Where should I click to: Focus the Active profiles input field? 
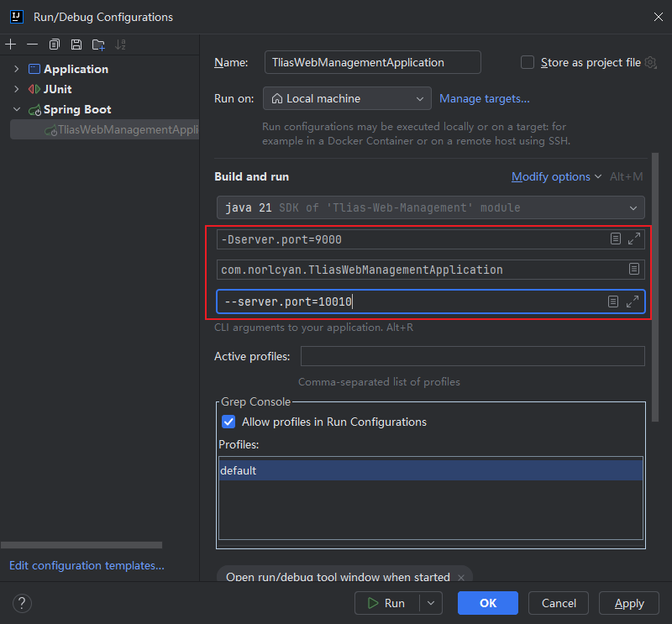pos(473,356)
